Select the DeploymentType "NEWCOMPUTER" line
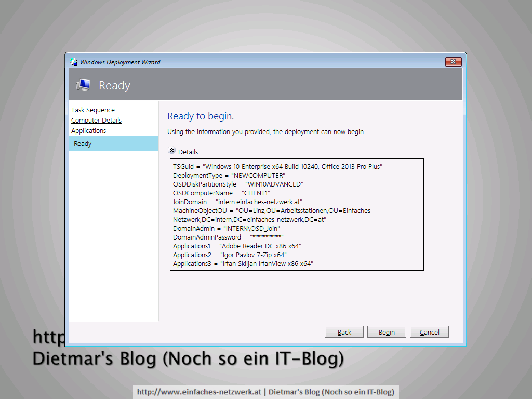This screenshot has width=532, height=399. click(229, 176)
